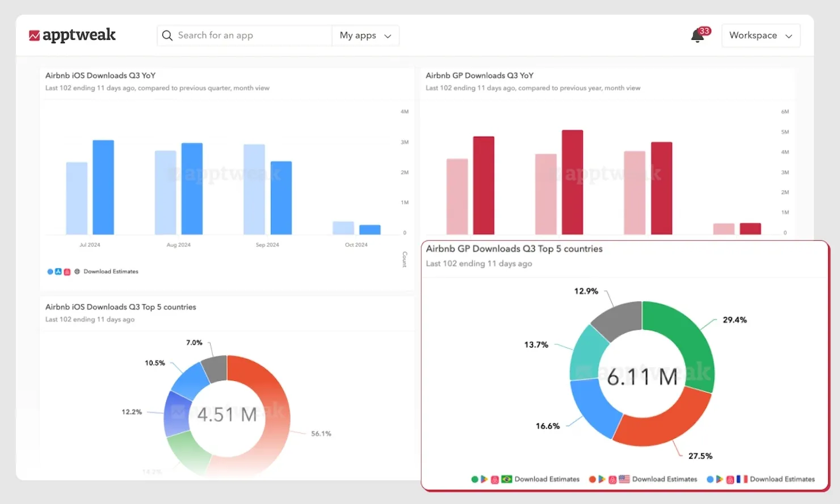Expand the Workspace dropdown
Screen dimensions: 840x504
pyautogui.click(x=761, y=35)
